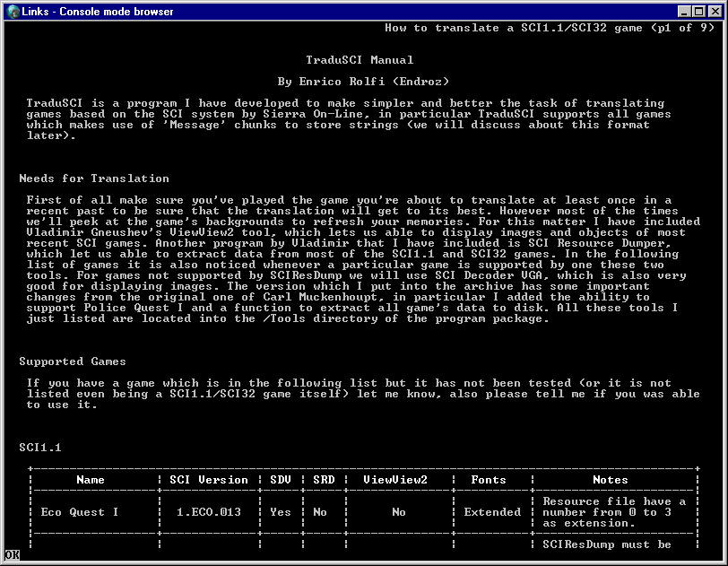Click the 'Supported Games' section heading

point(73,361)
